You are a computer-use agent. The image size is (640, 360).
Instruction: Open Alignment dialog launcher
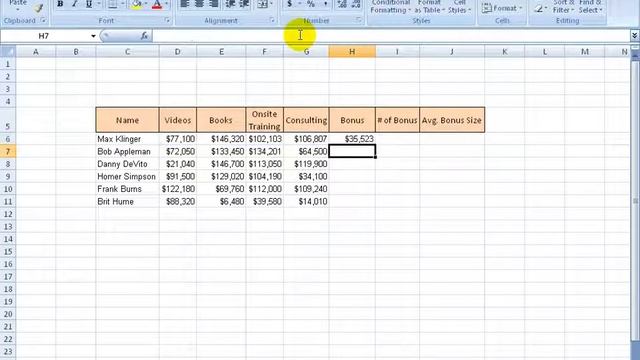coord(272,20)
